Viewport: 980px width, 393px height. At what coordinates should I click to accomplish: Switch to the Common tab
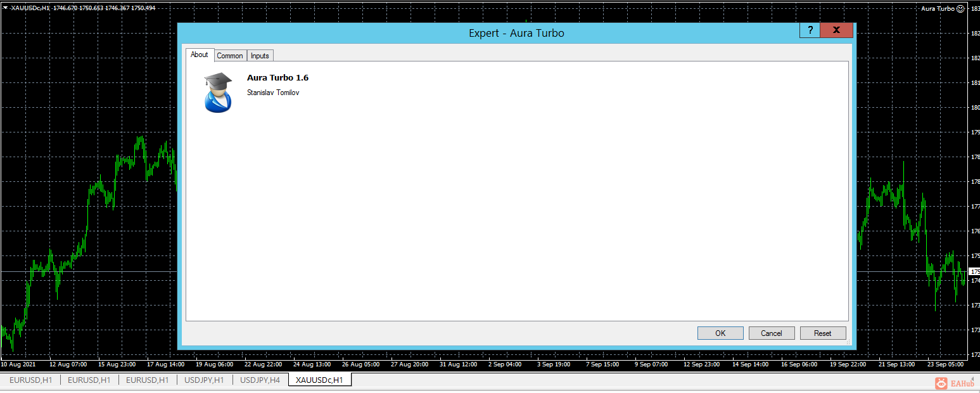(230, 56)
